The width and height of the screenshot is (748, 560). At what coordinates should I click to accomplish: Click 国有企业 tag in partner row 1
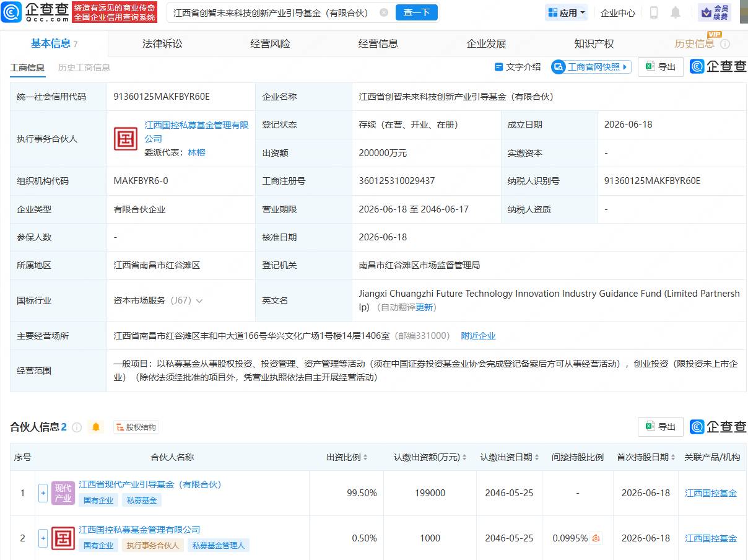98,500
